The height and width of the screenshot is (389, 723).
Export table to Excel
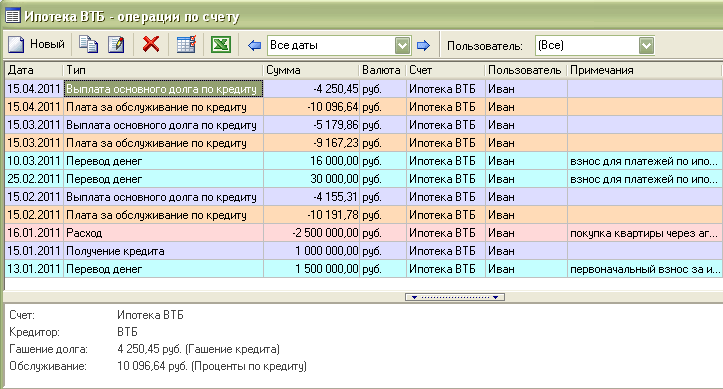(x=221, y=45)
